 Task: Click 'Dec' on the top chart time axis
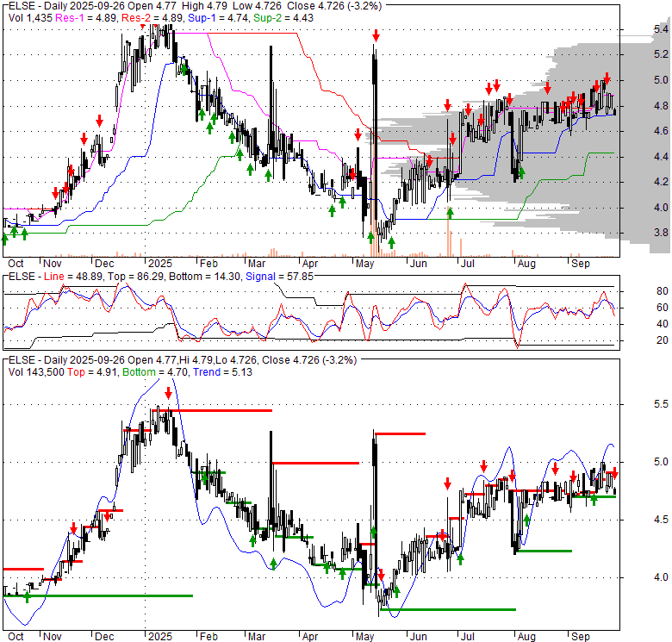click(x=104, y=264)
